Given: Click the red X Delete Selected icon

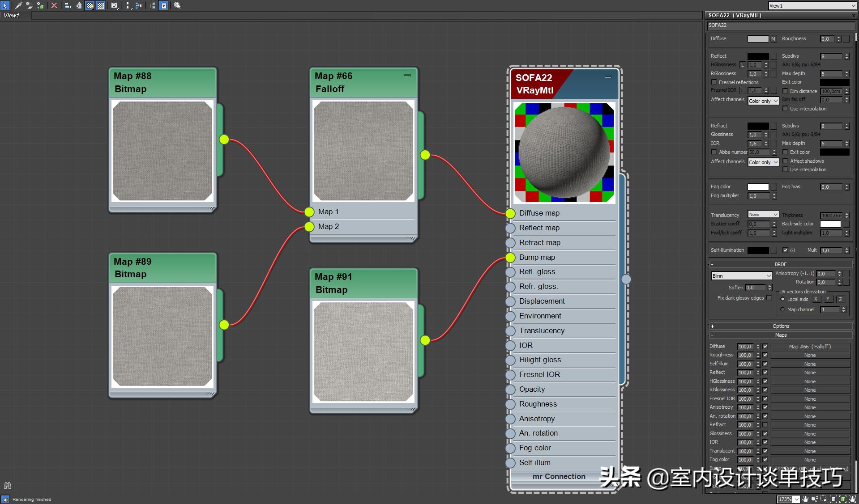Looking at the screenshot, I should point(54,5).
